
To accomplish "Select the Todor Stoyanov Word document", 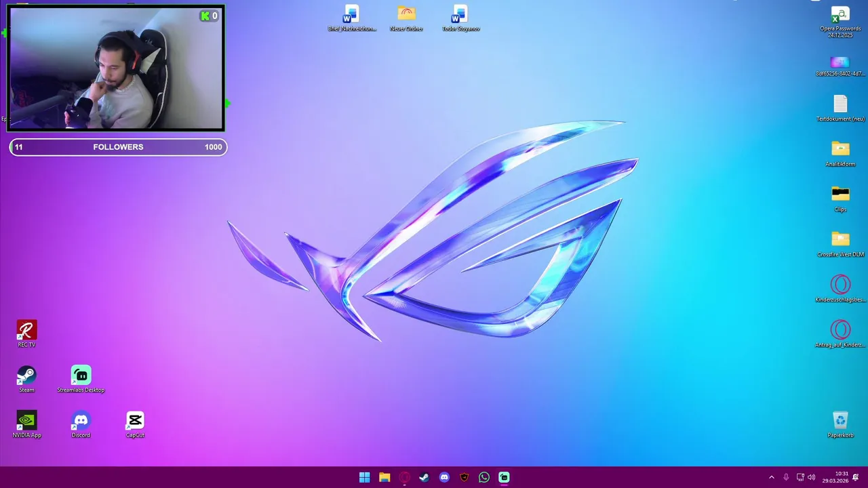I will 460,18.
